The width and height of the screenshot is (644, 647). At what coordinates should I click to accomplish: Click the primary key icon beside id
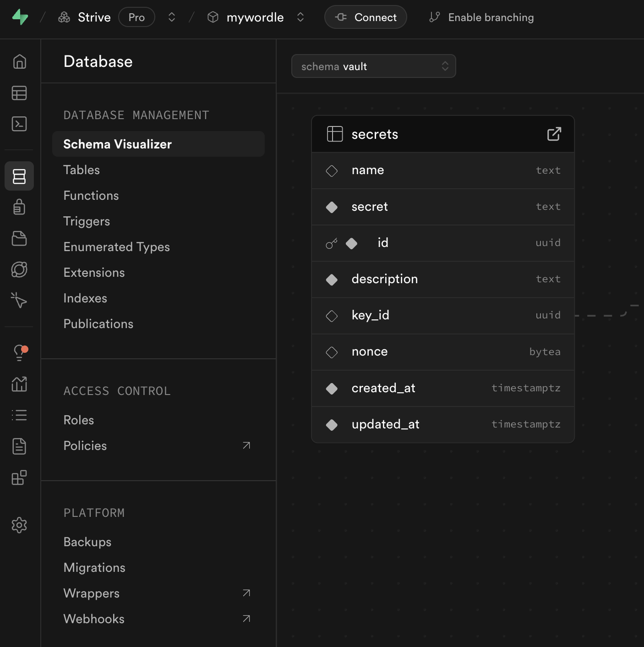(332, 243)
